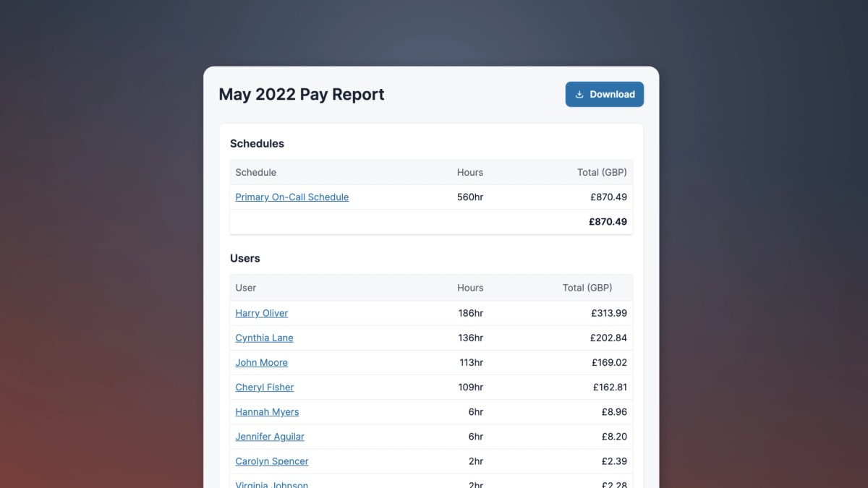Click the £870.49 schedules grand total row
Screen dimensions: 868x488
coord(608,221)
